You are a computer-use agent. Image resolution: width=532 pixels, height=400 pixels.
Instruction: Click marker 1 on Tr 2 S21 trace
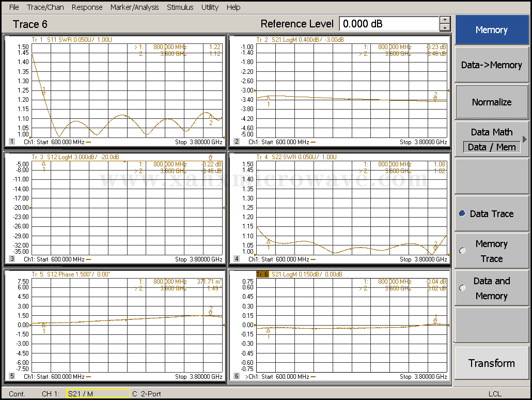coord(269,101)
